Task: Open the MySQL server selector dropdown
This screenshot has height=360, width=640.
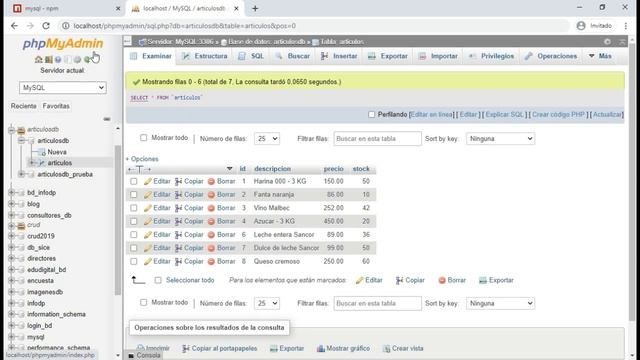Action: [x=63, y=88]
